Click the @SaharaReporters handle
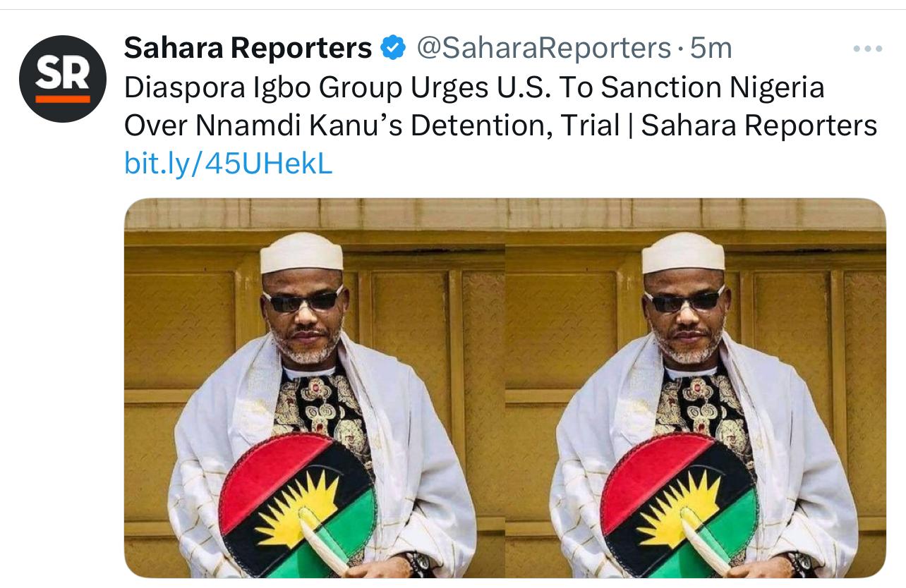Viewport: 906px width, 588px height. pyautogui.click(x=543, y=48)
